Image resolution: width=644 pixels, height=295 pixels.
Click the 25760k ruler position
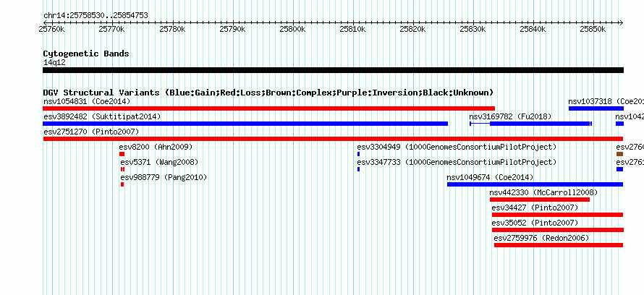52,29
